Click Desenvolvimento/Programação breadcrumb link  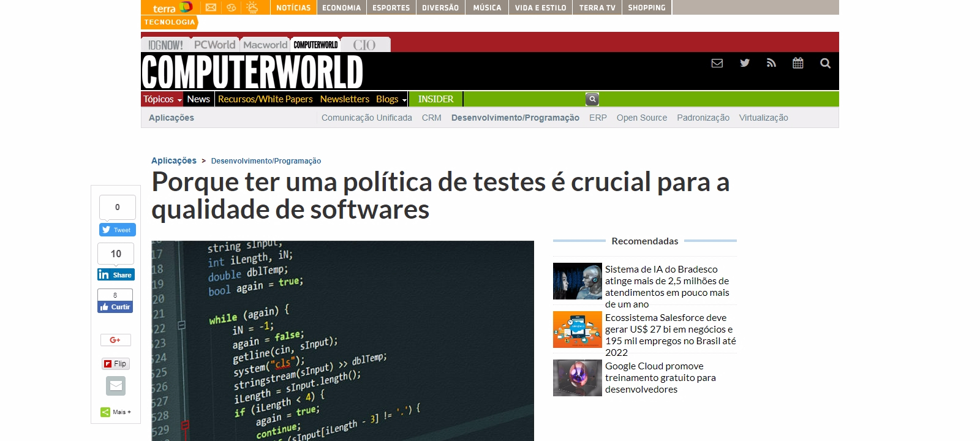(x=266, y=161)
